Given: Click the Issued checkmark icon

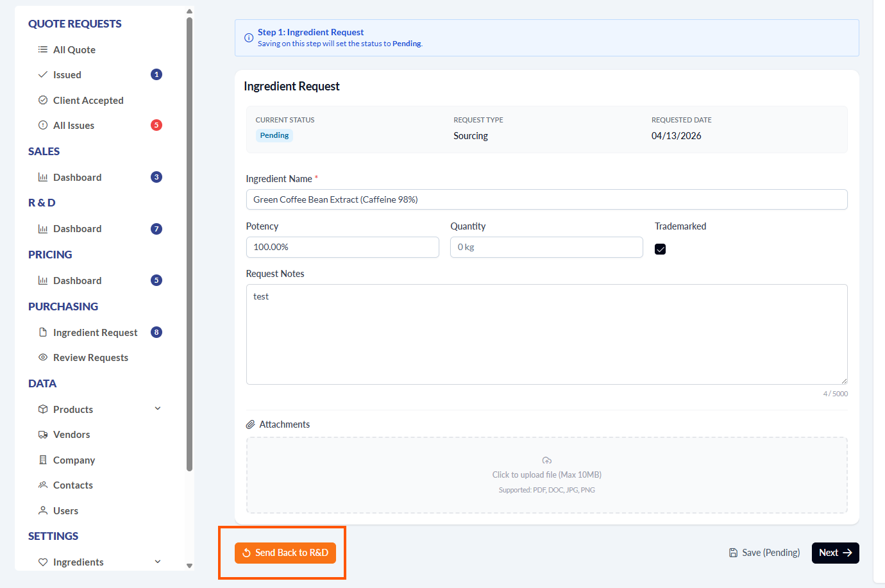Looking at the screenshot, I should click(x=43, y=74).
